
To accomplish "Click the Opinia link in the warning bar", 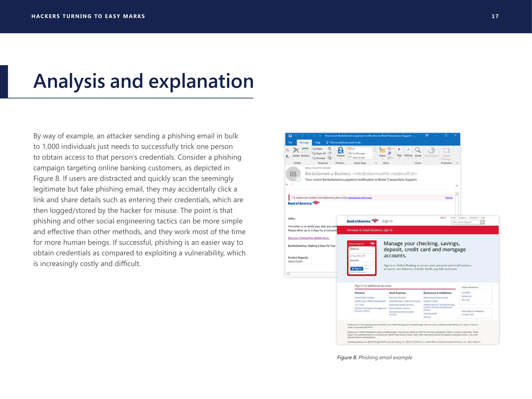I will pos(449,198).
